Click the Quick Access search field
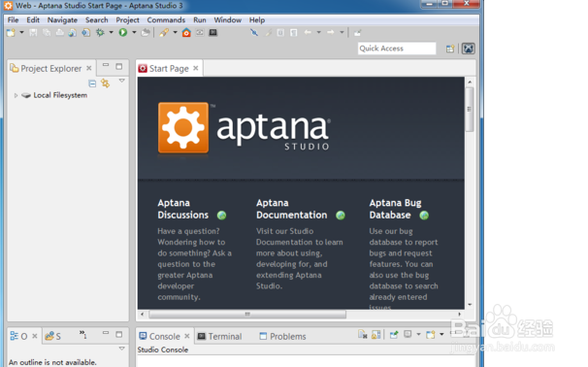 pyautogui.click(x=397, y=49)
